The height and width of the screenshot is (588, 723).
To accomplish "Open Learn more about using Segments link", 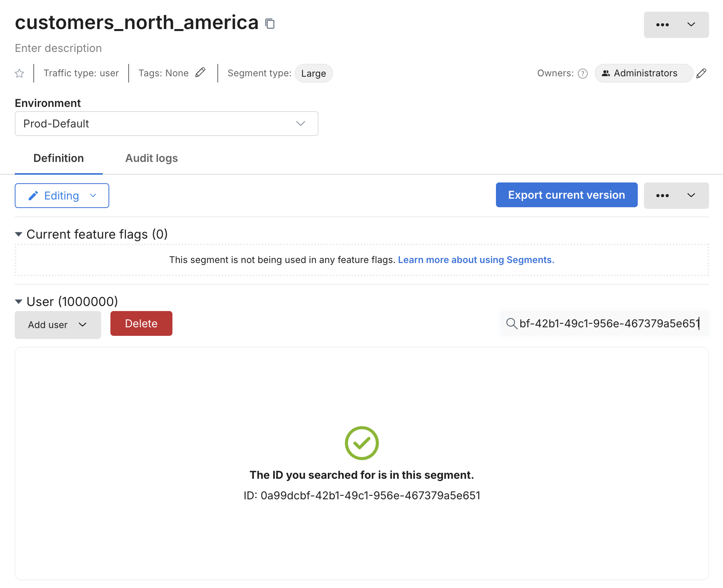I will (476, 260).
